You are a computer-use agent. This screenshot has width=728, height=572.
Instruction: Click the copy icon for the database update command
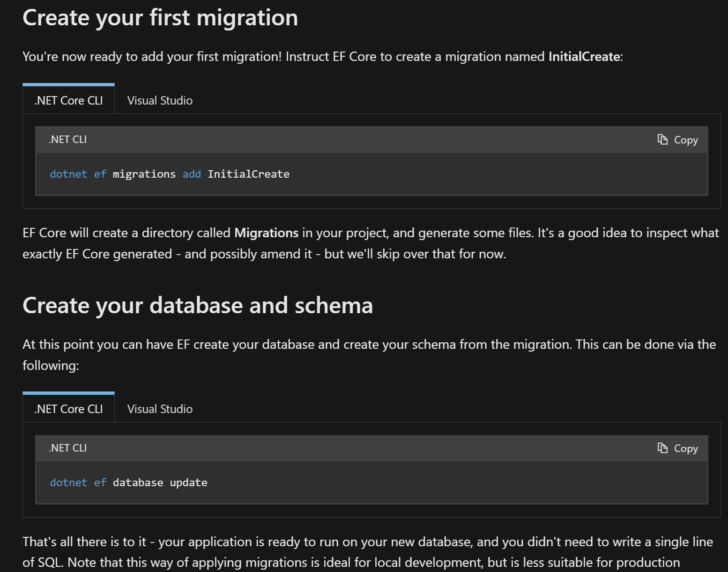click(662, 448)
